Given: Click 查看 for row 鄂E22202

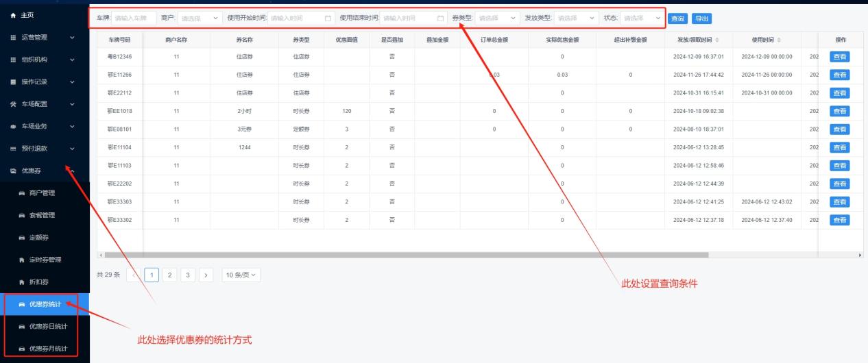Looking at the screenshot, I should (839, 184).
